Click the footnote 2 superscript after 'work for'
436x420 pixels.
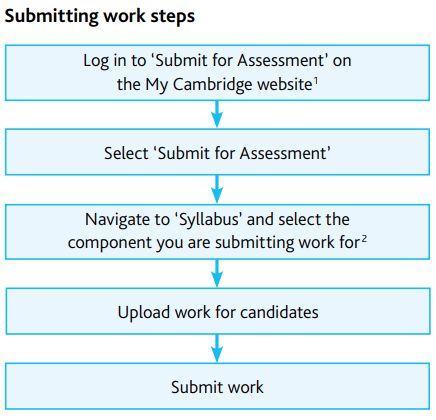pyautogui.click(x=364, y=239)
